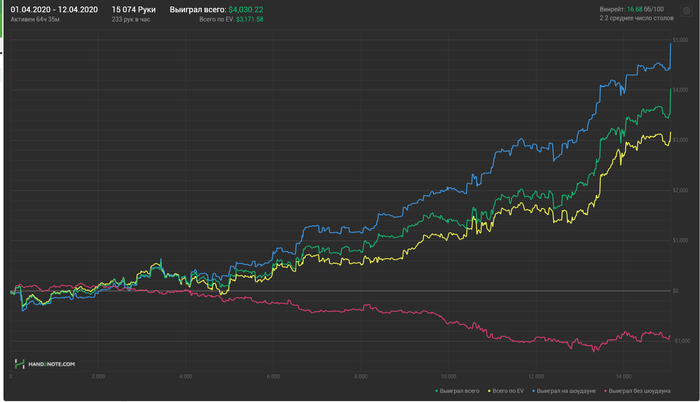Click the 4 000 x-axis label
The width and height of the screenshot is (700, 402).
tap(186, 377)
